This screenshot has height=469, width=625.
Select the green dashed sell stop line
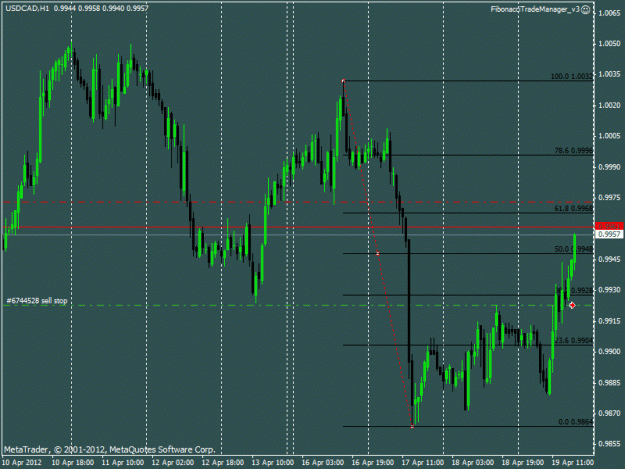(297, 306)
